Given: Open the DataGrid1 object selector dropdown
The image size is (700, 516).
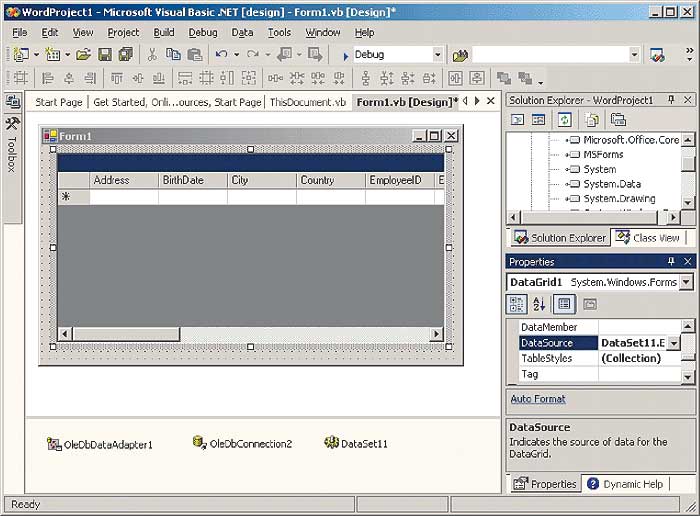Looking at the screenshot, I should coord(686,282).
